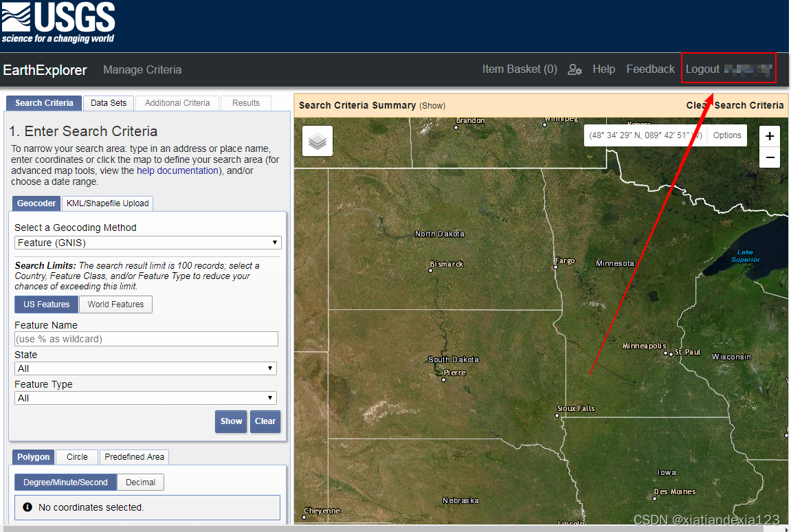The width and height of the screenshot is (791, 532).
Task: Click the Bismarck label on the map
Action: pos(447,264)
